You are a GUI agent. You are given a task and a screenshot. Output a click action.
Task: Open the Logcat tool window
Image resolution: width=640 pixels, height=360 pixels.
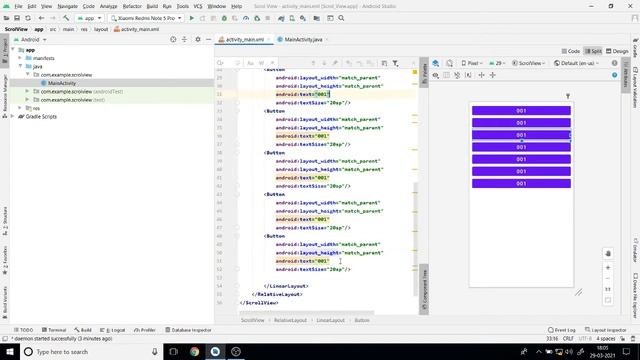pyautogui.click(x=113, y=330)
